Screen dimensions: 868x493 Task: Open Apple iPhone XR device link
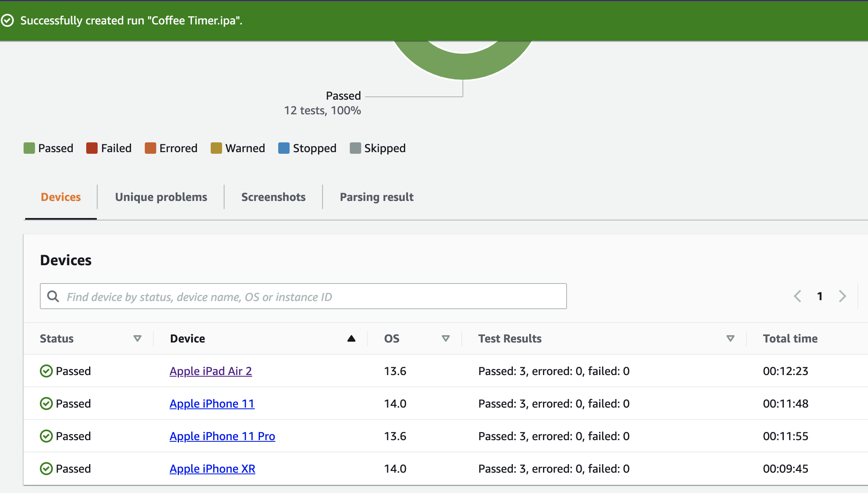tap(212, 469)
